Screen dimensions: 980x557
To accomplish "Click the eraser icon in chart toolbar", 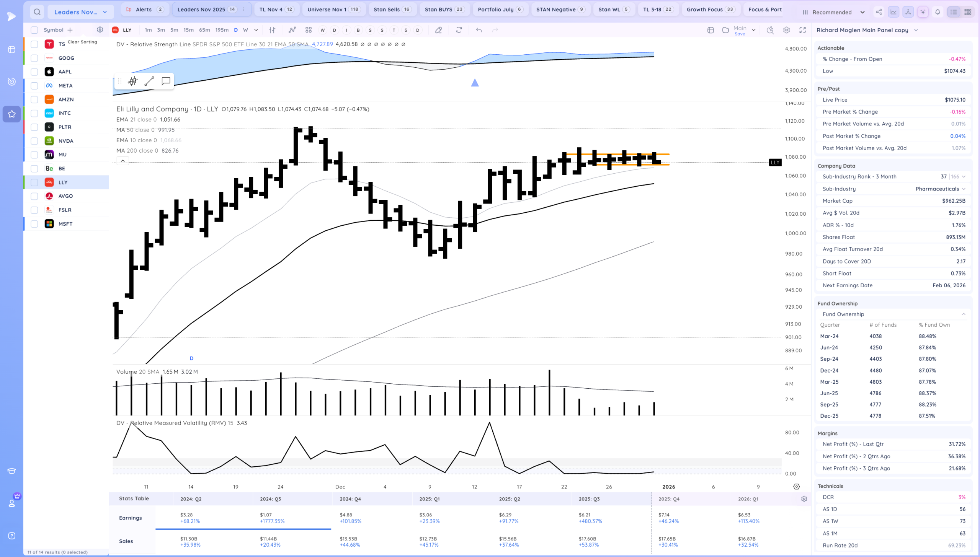I will (x=439, y=30).
